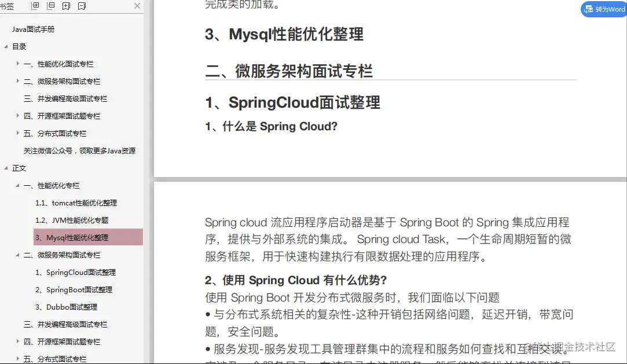Select 目录 bookmark label
The height and width of the screenshot is (364, 627).
coord(19,47)
